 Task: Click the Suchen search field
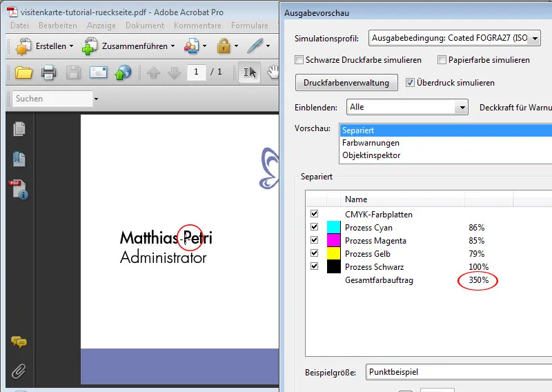point(52,99)
